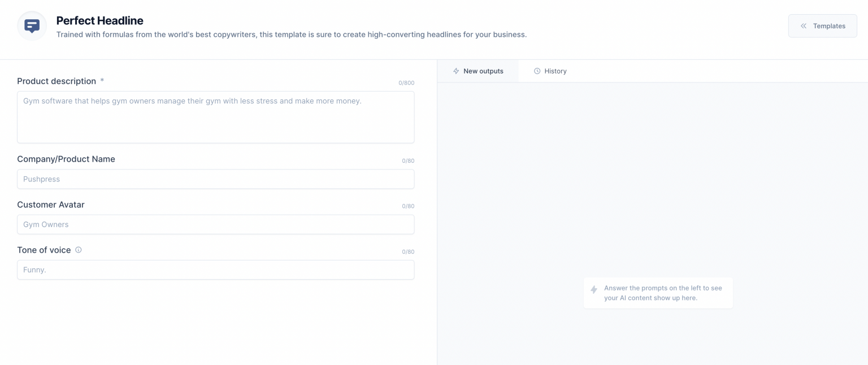Image resolution: width=868 pixels, height=365 pixels.
Task: Click the Customer Avatar input field
Action: [x=216, y=224]
